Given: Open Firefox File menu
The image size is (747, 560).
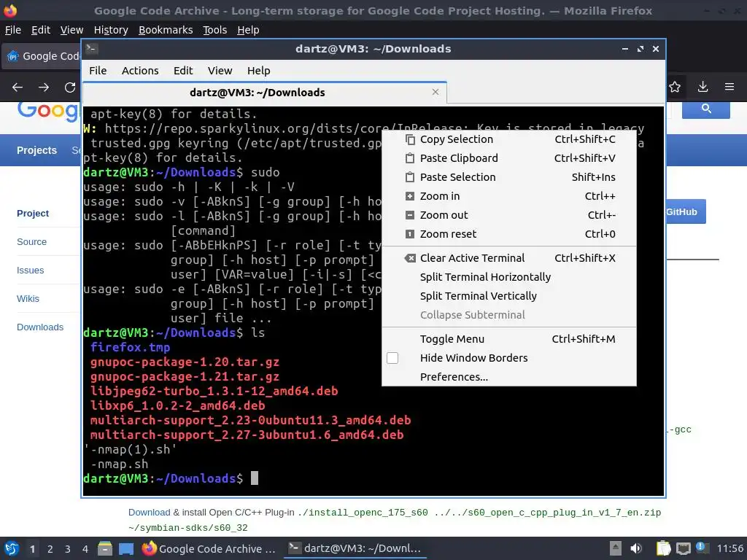Looking at the screenshot, I should [x=13, y=30].
